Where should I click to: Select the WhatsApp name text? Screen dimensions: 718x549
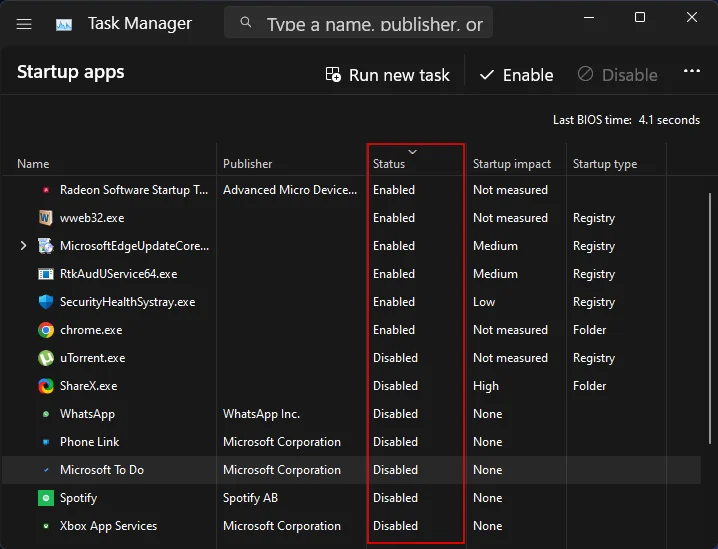coord(87,414)
